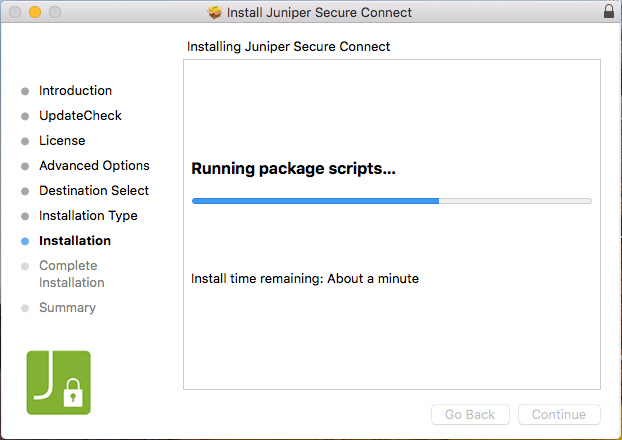This screenshot has height=440, width=622.
Task: Select the Introduction step in the sidebar
Action: tap(75, 91)
